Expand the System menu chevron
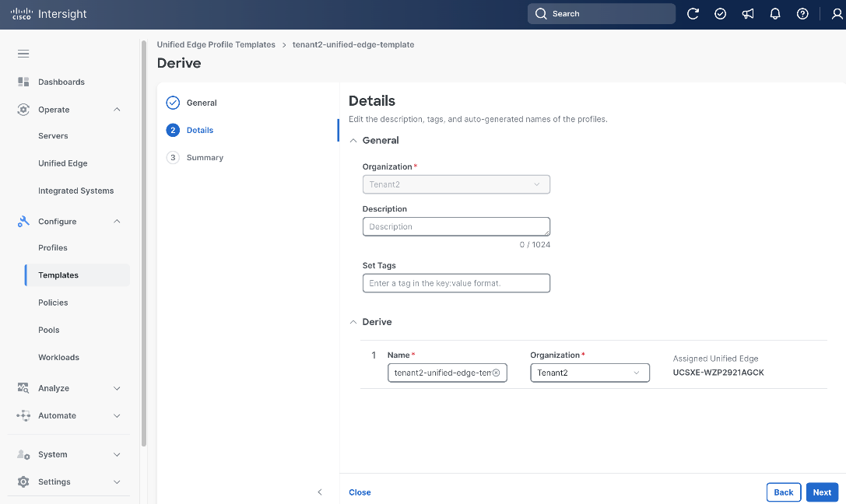 tap(117, 454)
